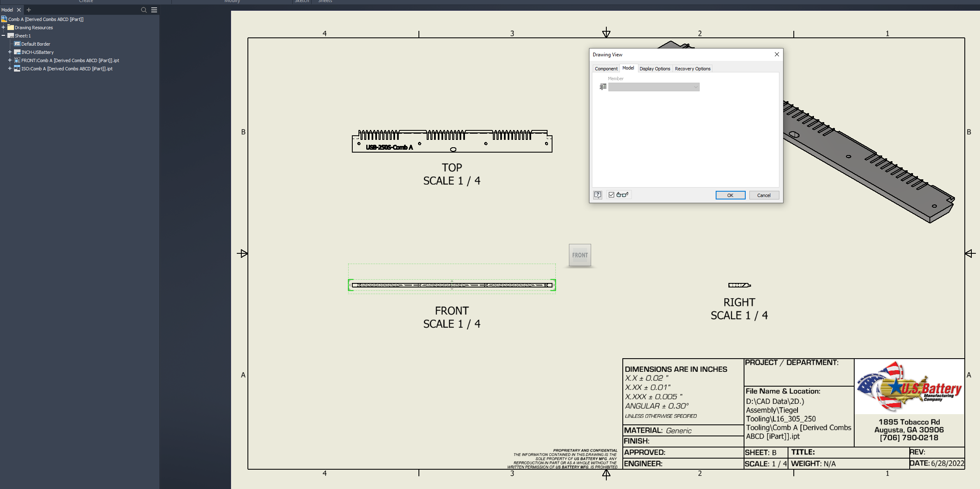Open the browser hamburger menu icon
The height and width of the screenshot is (489, 980).
[x=154, y=9]
